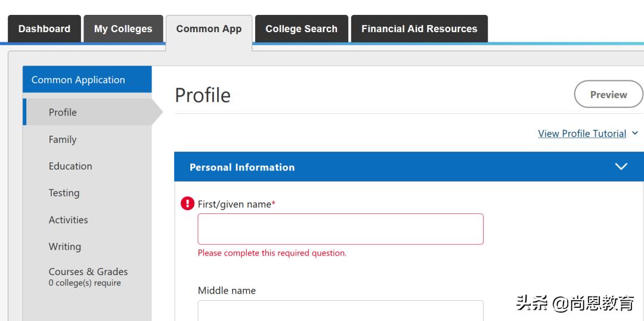Navigate to the Education section
Viewport: 644px width, 321px height.
pyautogui.click(x=70, y=166)
